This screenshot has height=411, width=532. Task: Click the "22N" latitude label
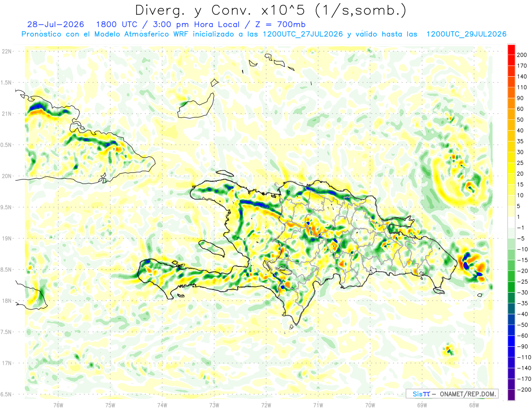pos(7,51)
